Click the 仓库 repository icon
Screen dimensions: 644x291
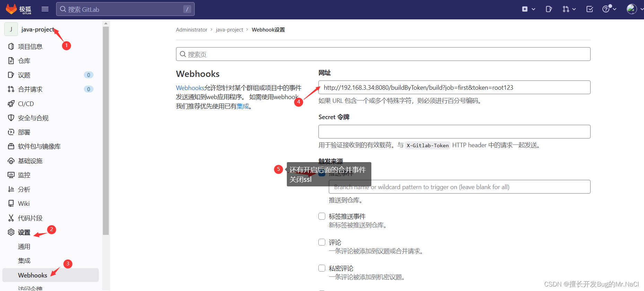11,61
